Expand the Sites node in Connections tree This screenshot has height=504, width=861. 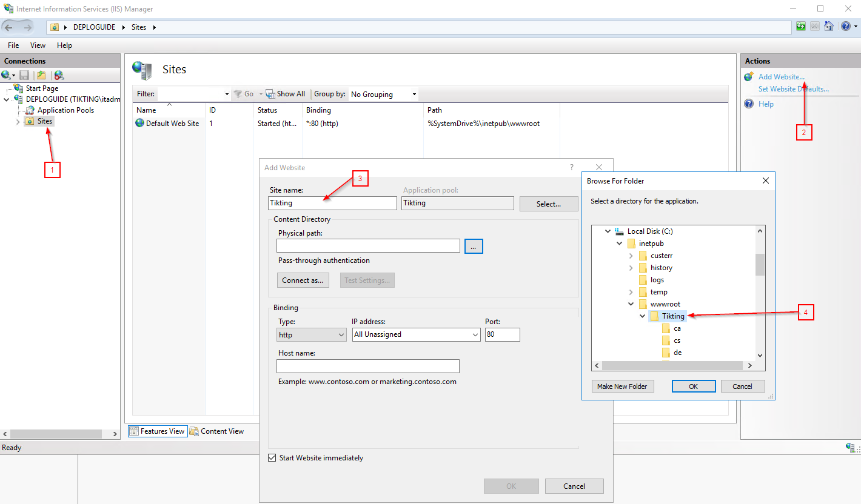click(18, 122)
